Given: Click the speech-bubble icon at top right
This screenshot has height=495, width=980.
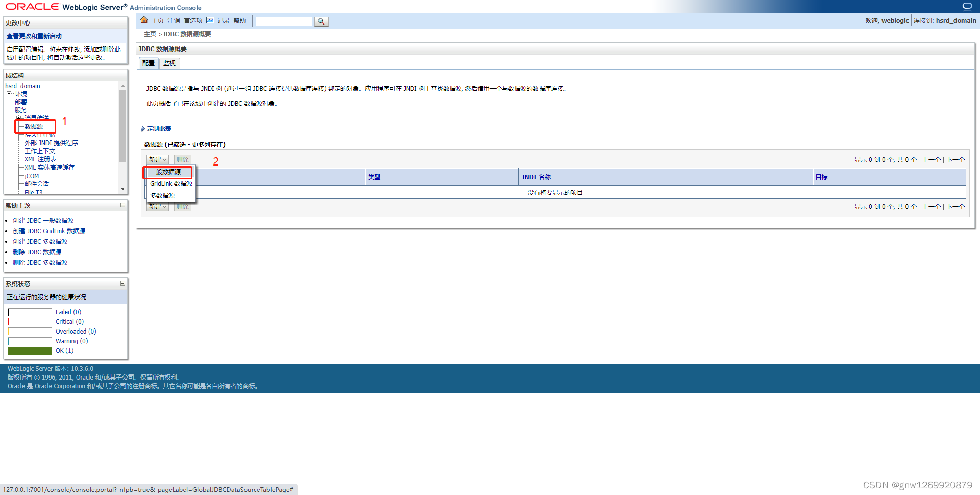Looking at the screenshot, I should pos(967,5).
